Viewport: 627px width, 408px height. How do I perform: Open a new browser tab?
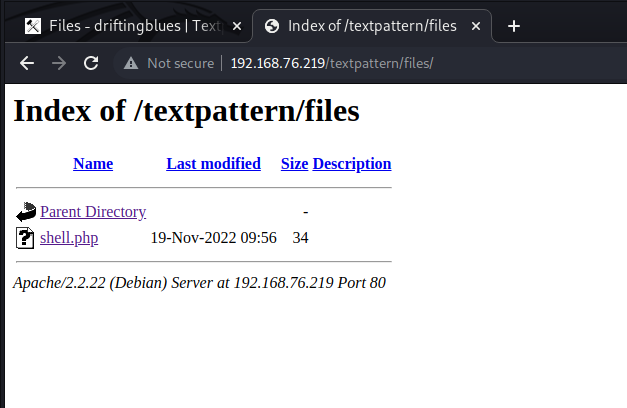click(514, 26)
